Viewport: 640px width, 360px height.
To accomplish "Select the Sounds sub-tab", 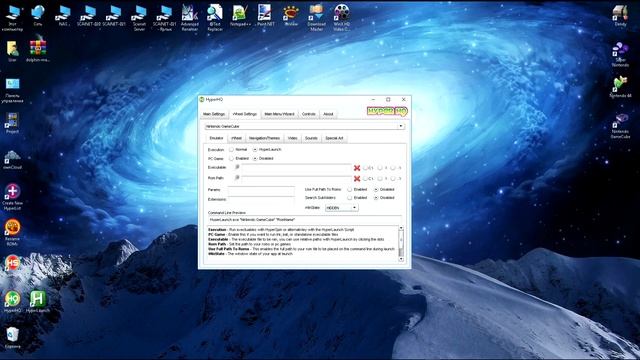I will tap(311, 138).
